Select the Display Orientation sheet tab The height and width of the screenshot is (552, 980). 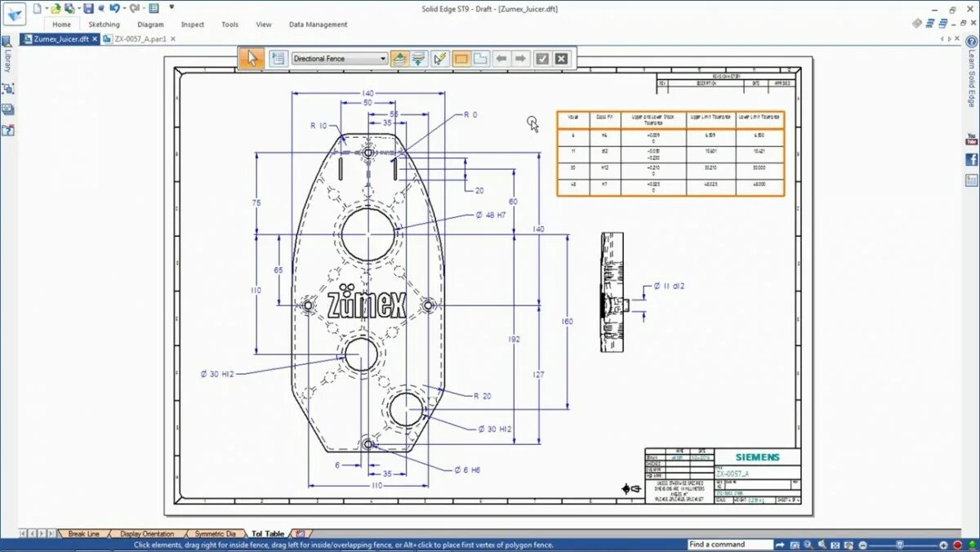(x=146, y=533)
